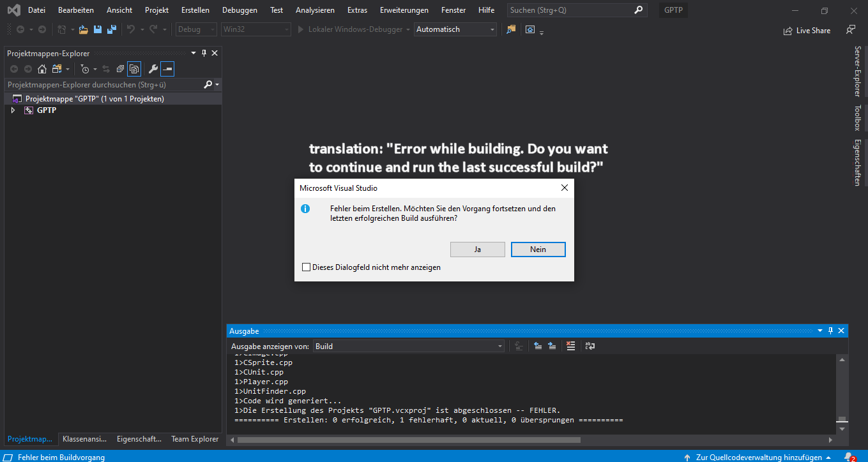Clear all output in Ausgabe panel
The height and width of the screenshot is (462, 868).
coord(571,346)
